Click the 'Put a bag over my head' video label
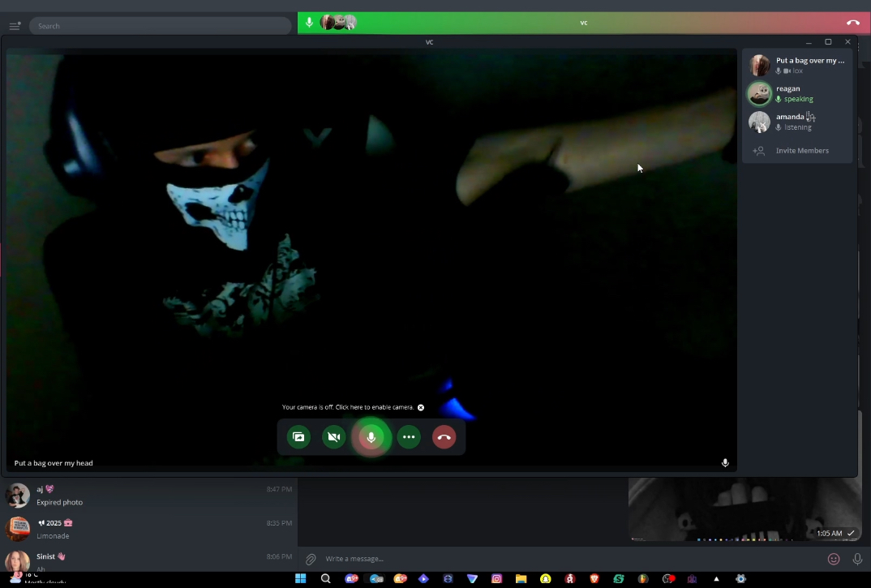The height and width of the screenshot is (588, 871). pos(54,463)
